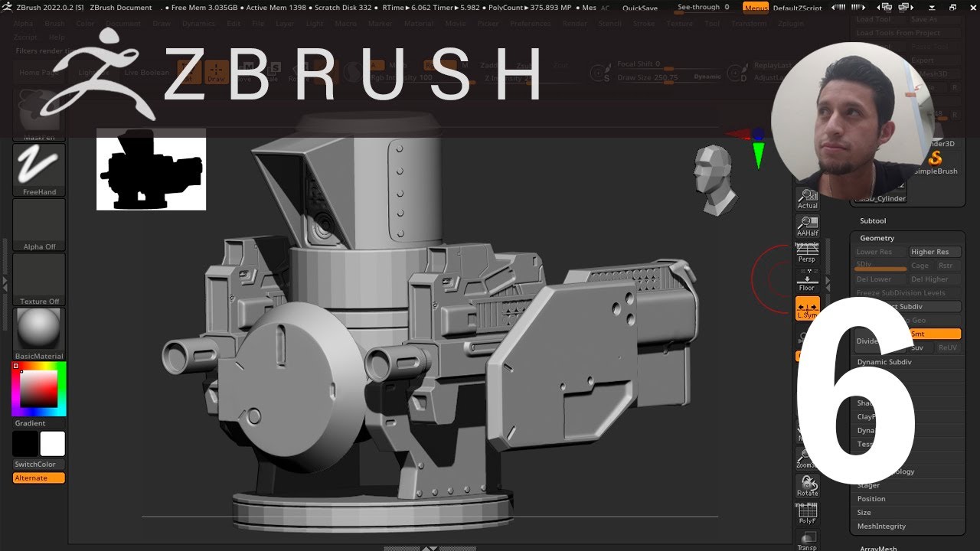Click the Home Page button
Image resolution: width=980 pixels, height=551 pixels.
40,73
